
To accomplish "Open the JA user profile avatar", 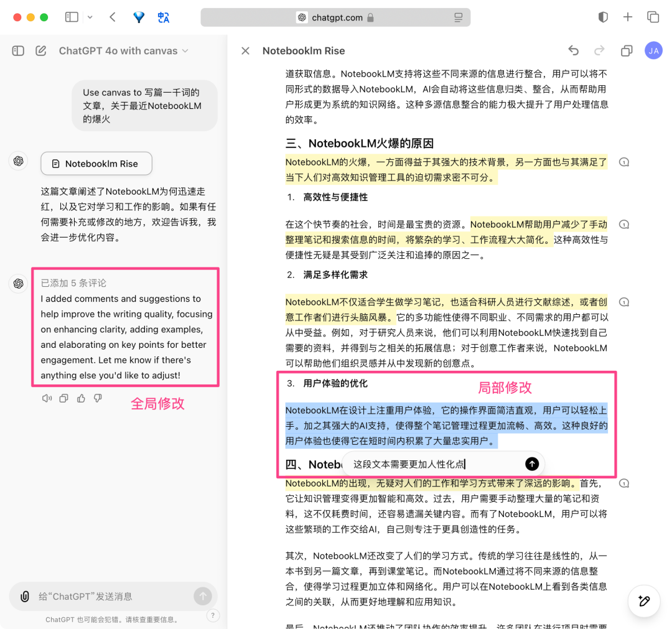I will pyautogui.click(x=653, y=50).
